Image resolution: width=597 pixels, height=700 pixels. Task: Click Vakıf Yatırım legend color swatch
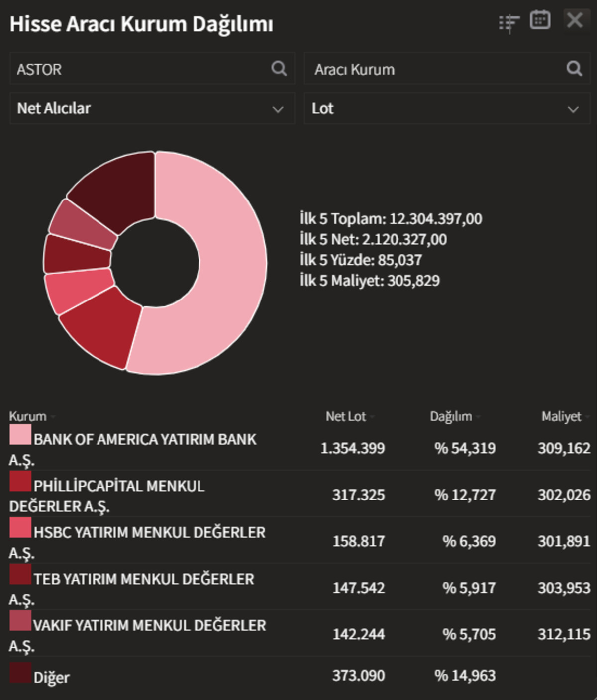(x=20, y=620)
